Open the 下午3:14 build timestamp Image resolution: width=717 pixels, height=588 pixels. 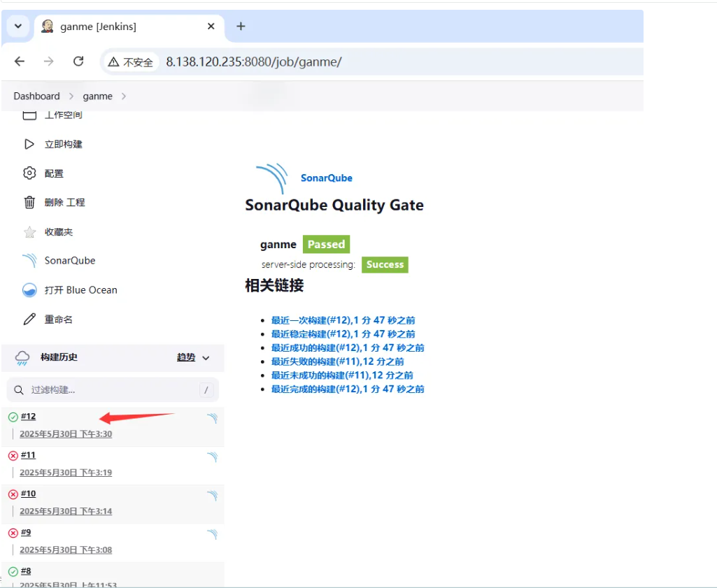(66, 511)
